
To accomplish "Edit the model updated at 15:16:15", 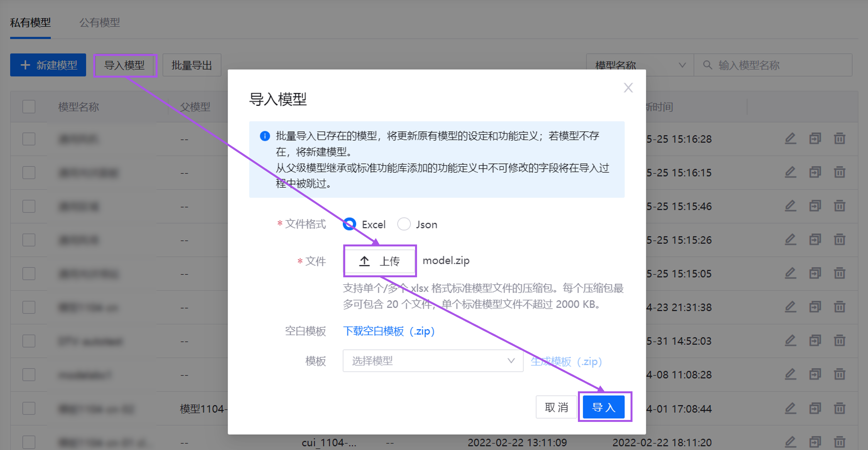I will 791,172.
